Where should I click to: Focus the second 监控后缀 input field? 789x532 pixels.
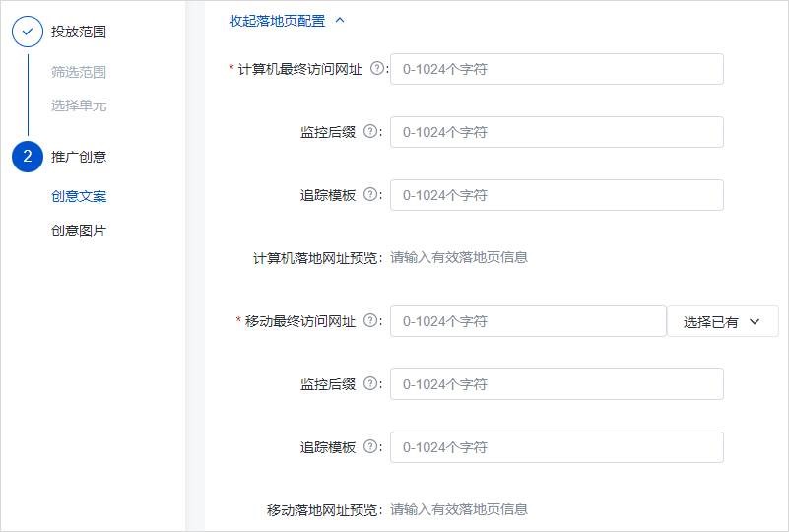pos(557,384)
